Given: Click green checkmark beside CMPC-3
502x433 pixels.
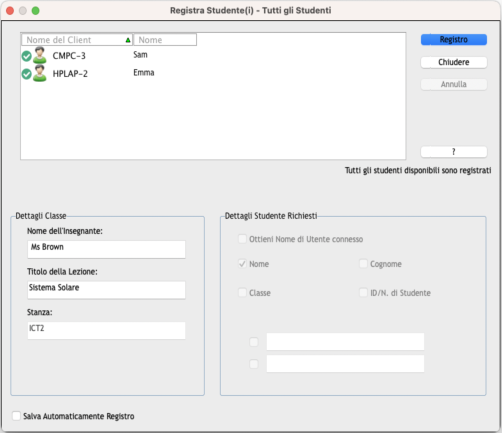Looking at the screenshot, I should 26,56.
